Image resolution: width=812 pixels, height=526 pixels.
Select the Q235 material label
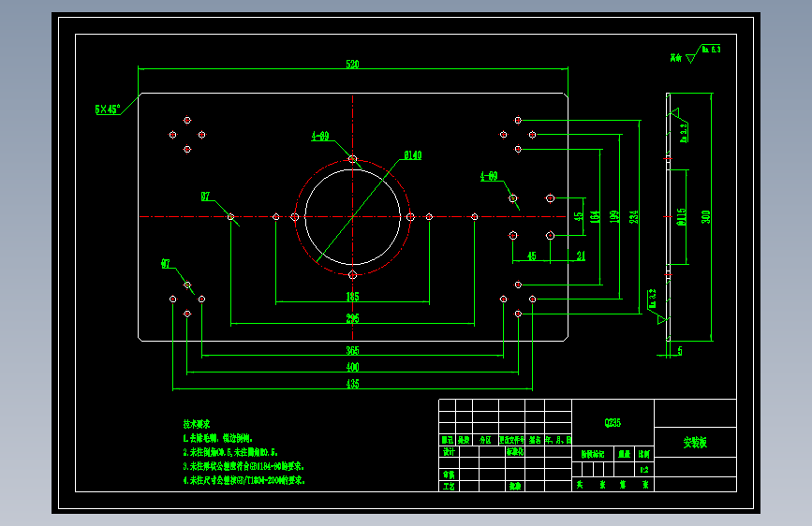coord(613,423)
